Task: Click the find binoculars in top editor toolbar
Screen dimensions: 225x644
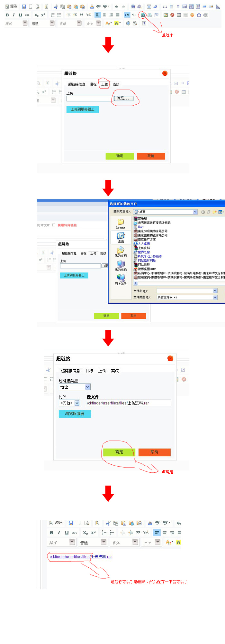Action: tap(133, 6)
